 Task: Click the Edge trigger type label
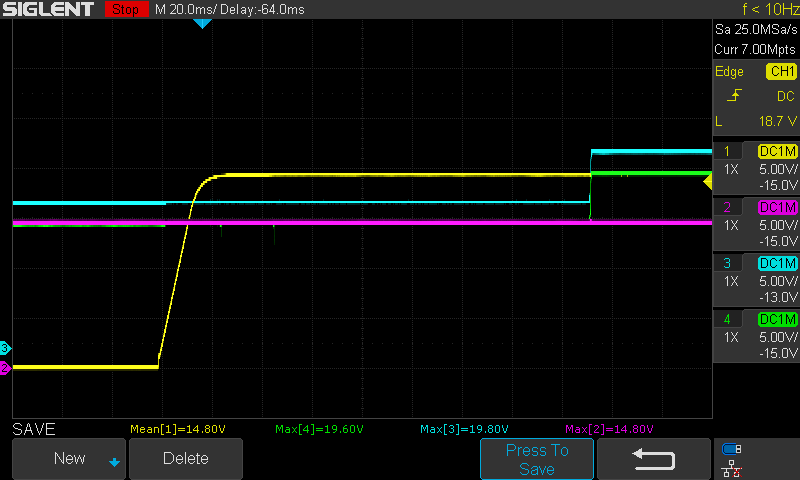pyautogui.click(x=729, y=71)
